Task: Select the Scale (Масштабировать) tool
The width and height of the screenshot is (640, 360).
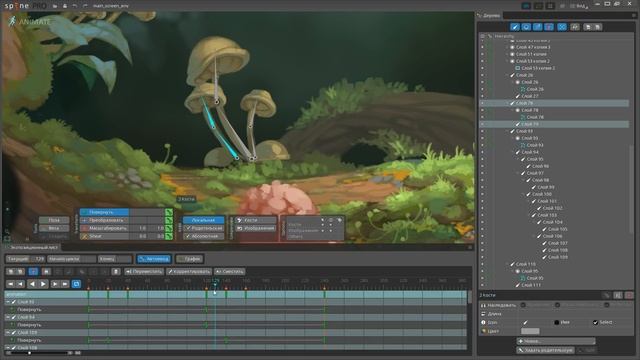Action: click(x=104, y=228)
